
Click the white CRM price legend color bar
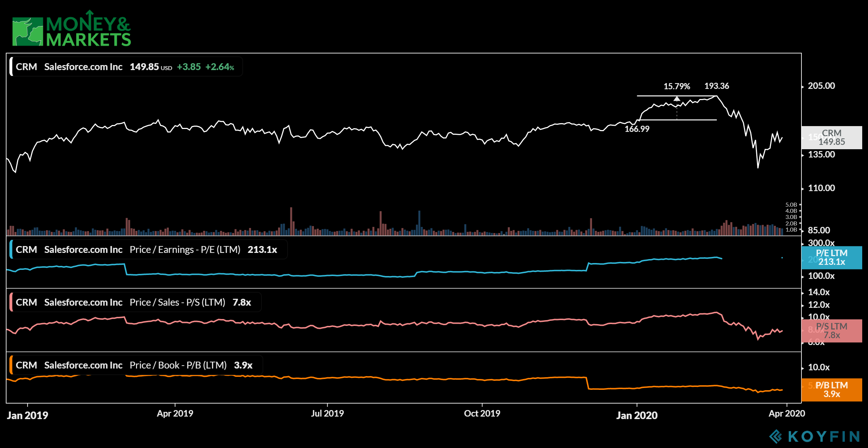[11, 67]
